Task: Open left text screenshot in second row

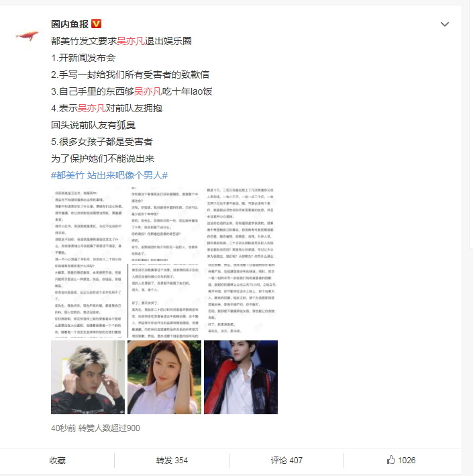Action: pyautogui.click(x=88, y=301)
